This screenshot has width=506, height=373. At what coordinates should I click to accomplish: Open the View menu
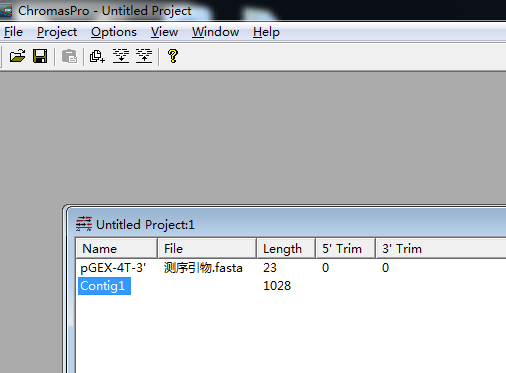164,32
